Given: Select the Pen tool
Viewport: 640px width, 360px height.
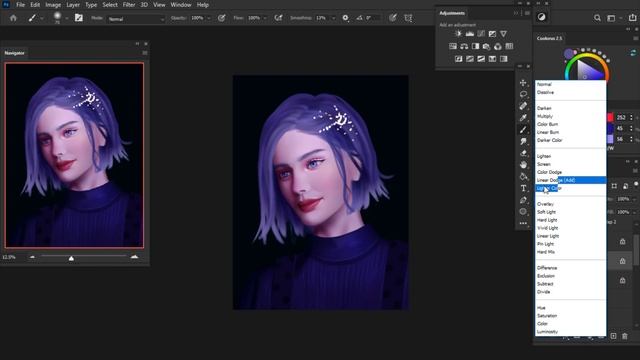Looking at the screenshot, I should 523,200.
